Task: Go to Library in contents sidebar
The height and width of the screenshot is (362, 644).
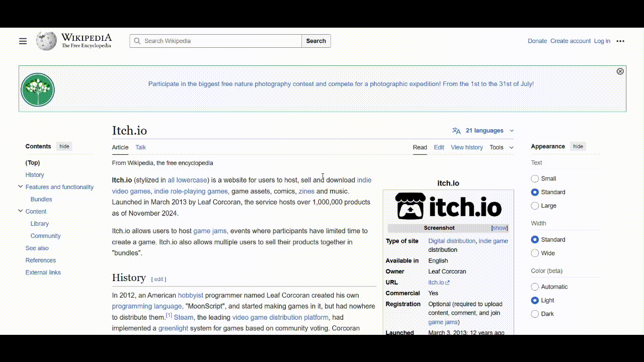Action: click(40, 224)
